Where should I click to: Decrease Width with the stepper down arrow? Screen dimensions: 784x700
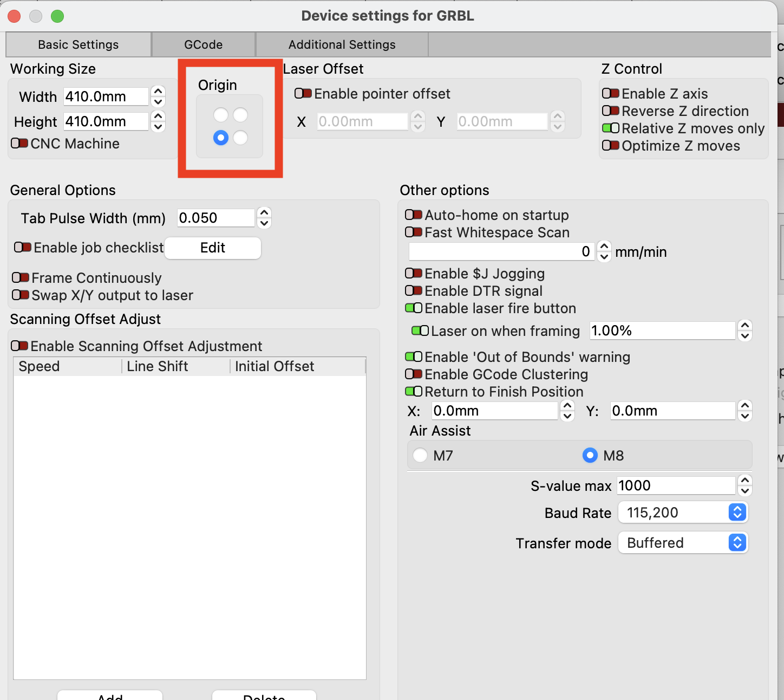[x=158, y=102]
